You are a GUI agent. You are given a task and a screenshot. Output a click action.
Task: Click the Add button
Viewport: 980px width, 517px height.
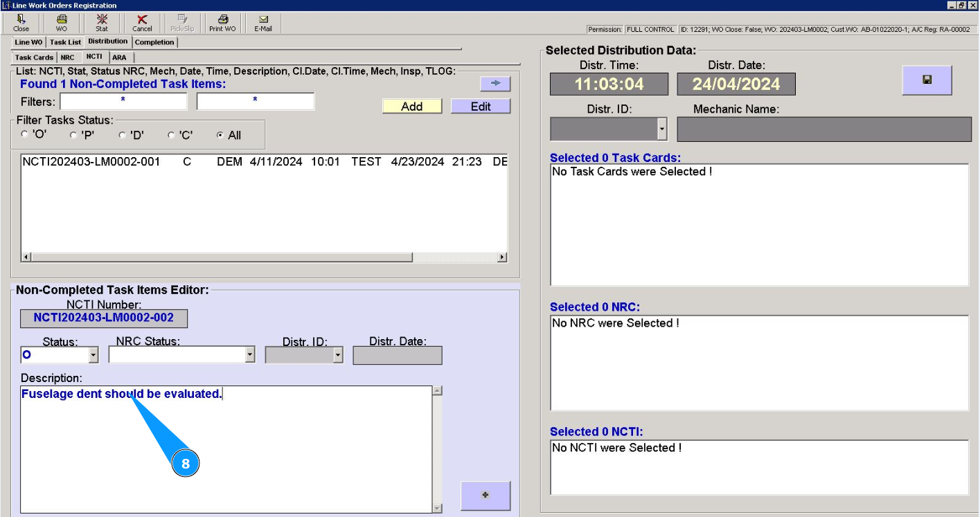click(412, 106)
